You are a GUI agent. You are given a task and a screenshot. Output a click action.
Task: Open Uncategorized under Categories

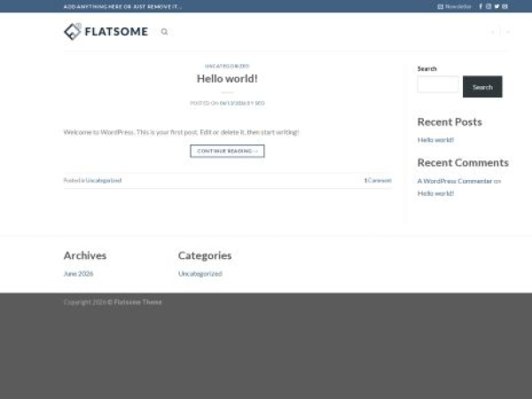tap(200, 273)
